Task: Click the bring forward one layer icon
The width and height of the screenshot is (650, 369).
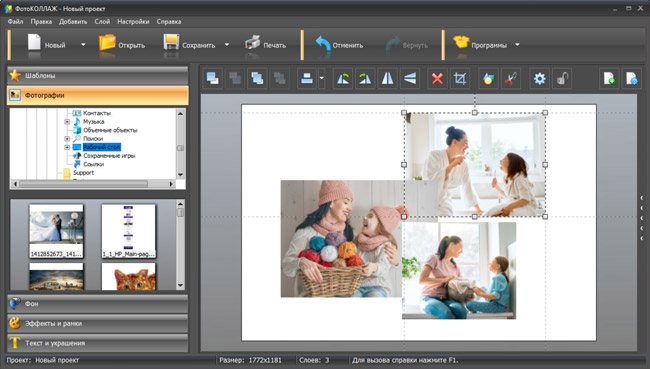Action: 257,78
